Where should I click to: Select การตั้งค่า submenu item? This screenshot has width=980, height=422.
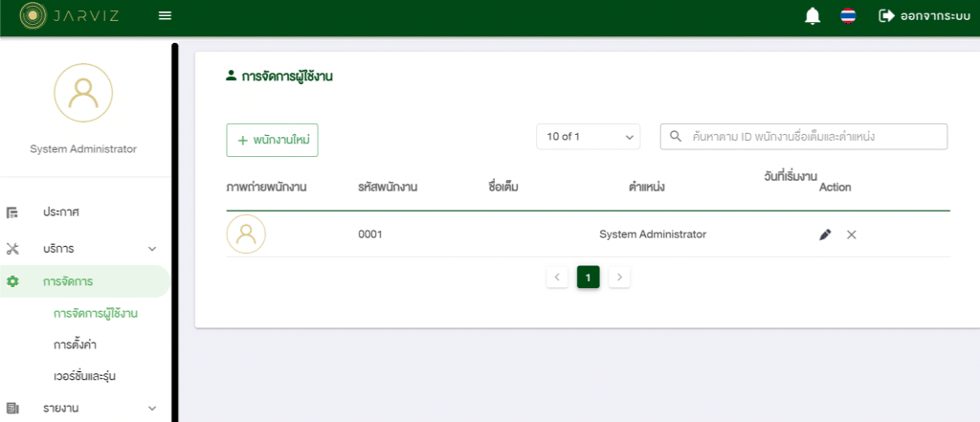tap(75, 344)
